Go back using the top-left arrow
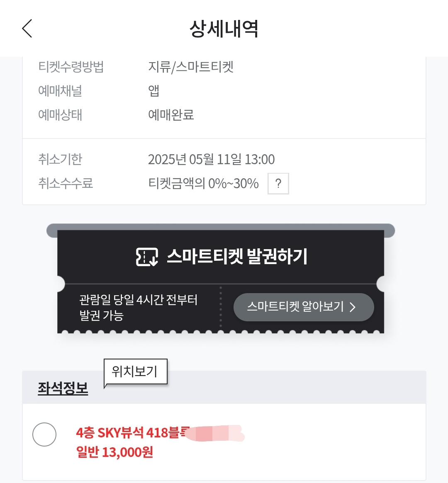Image resolution: width=448 pixels, height=483 pixels. [27, 28]
